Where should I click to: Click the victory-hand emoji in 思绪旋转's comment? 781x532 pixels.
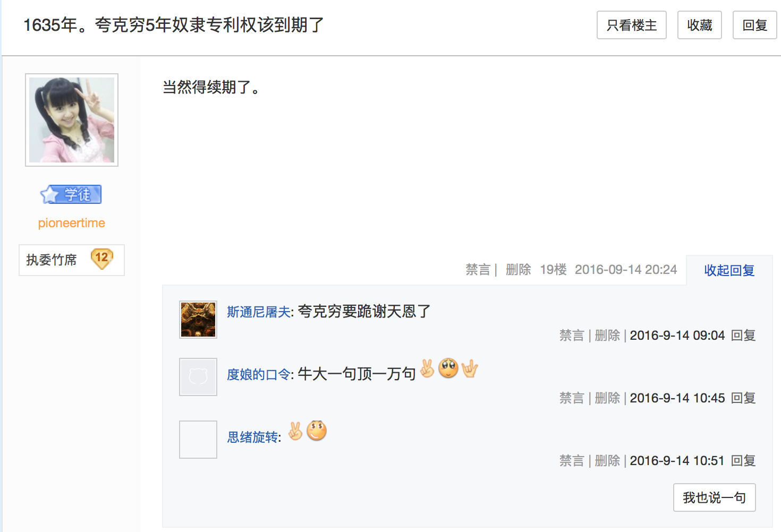tap(295, 431)
